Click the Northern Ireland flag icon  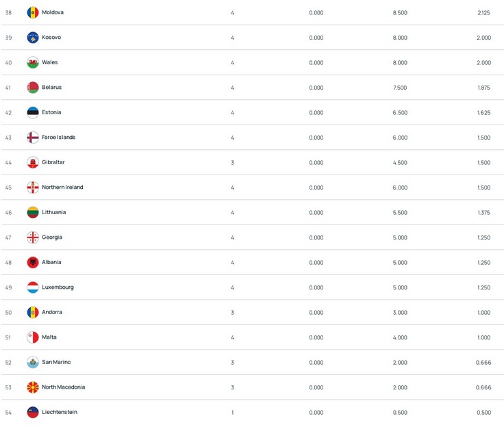33,187
